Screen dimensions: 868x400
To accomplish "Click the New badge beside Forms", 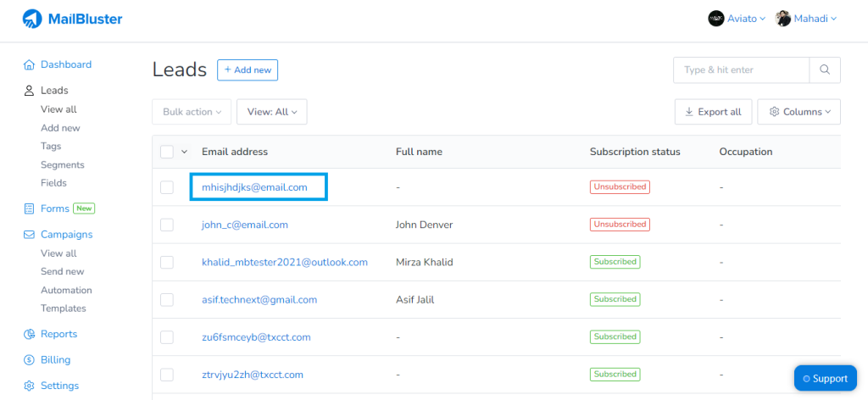I will point(84,208).
